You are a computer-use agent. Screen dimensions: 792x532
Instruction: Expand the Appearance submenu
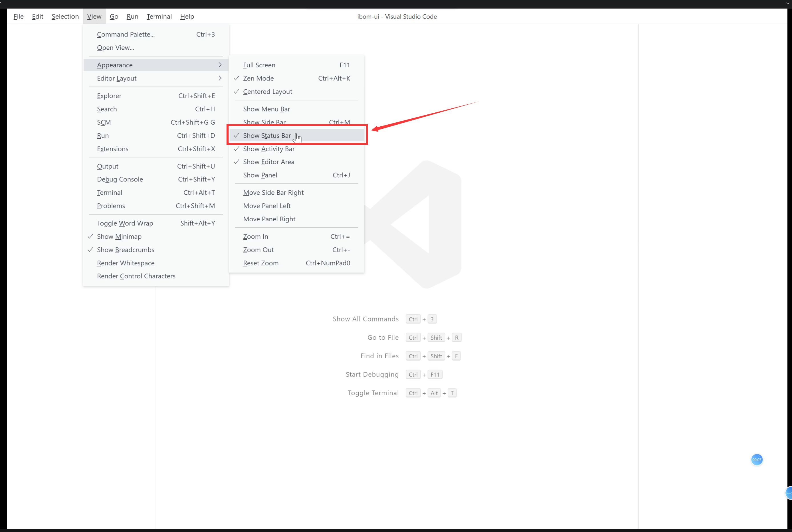pos(114,65)
